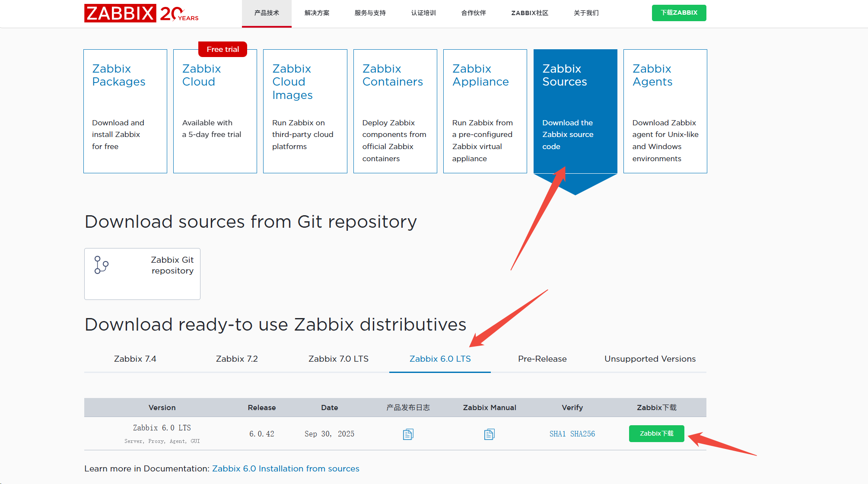Select the Zabbix Cloud free trial card
Viewport: 868px width, 484px height.
coord(215,111)
